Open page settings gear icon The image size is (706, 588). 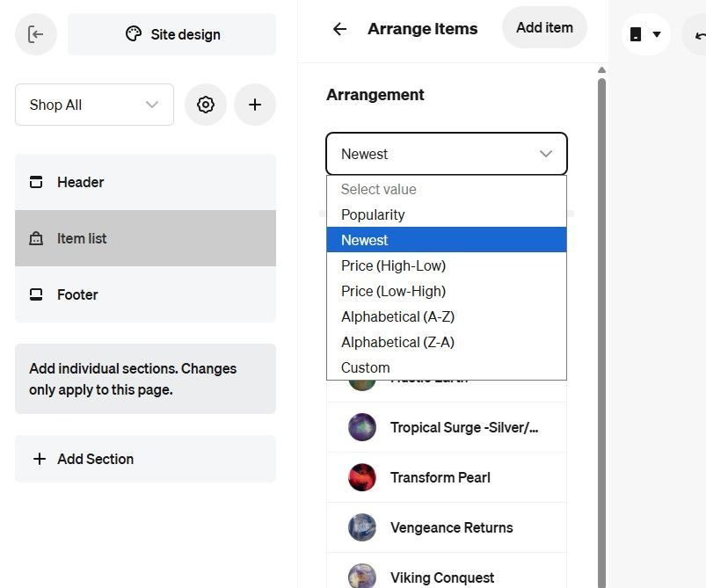206,105
